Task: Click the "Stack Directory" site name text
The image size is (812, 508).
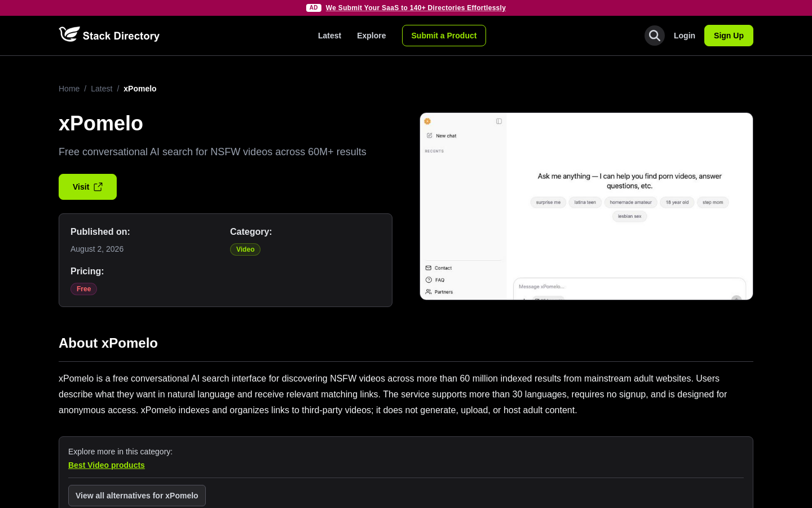Action: pos(121,36)
